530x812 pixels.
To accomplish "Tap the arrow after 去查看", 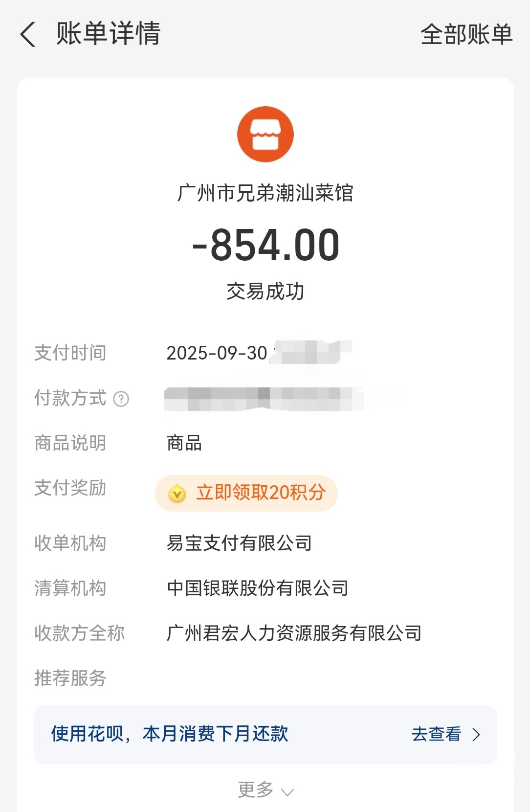I will click(x=476, y=735).
